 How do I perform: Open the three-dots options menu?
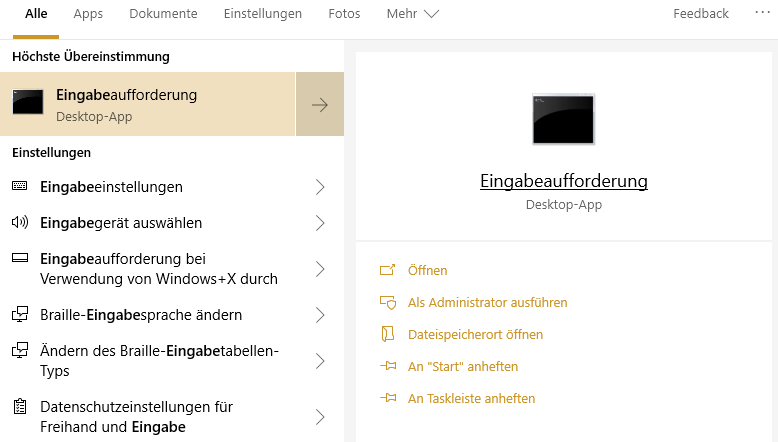click(x=762, y=12)
